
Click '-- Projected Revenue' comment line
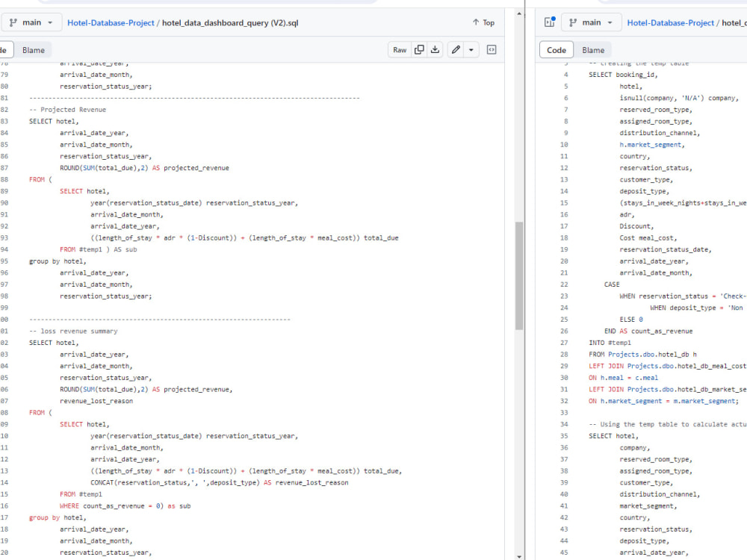67,110
